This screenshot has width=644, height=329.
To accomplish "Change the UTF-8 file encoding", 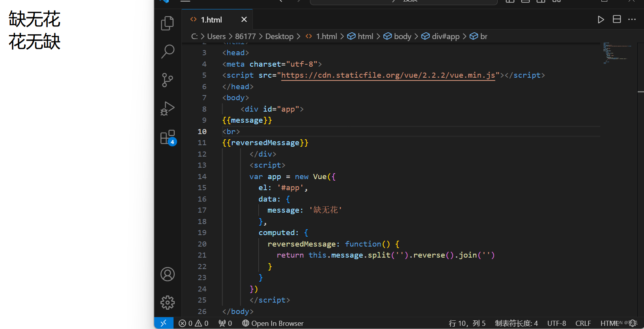I will pyautogui.click(x=556, y=323).
